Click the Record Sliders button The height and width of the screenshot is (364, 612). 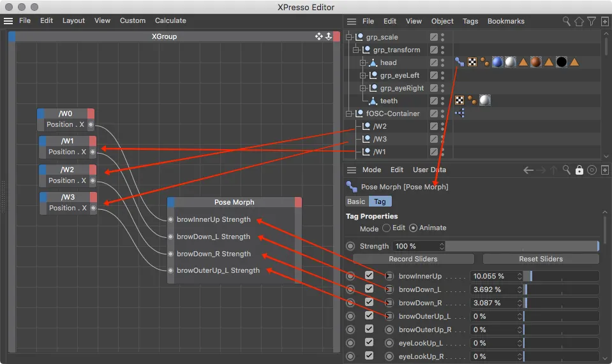tap(413, 259)
